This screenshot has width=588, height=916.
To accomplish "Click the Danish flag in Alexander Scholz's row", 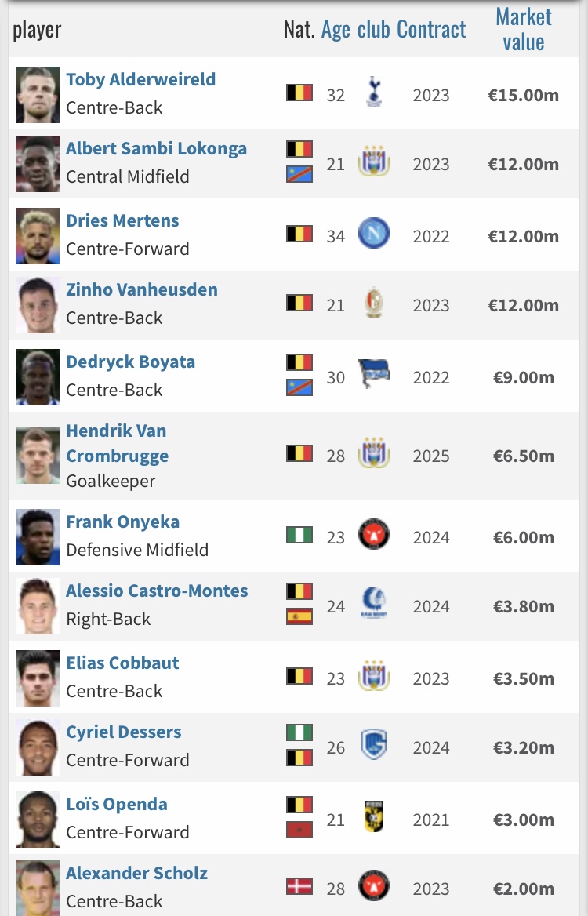I will [299, 887].
